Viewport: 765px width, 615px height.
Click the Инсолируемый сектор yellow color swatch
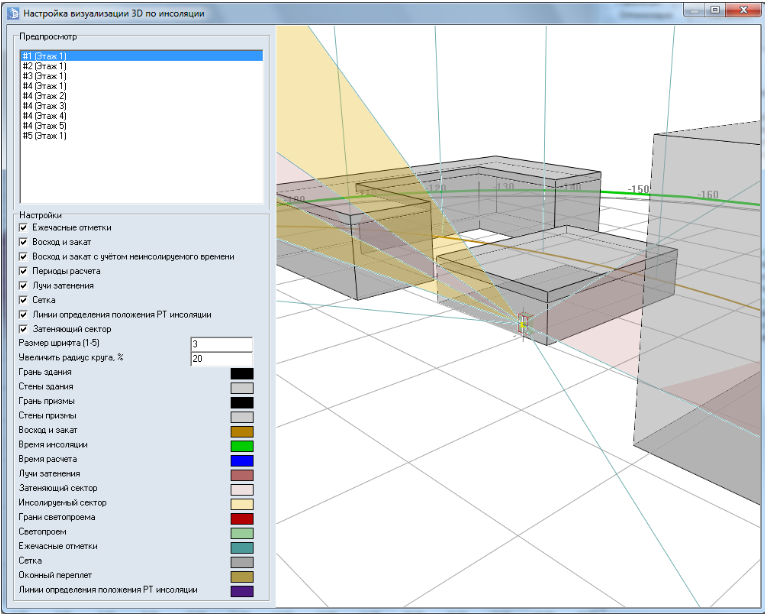pyautogui.click(x=242, y=504)
